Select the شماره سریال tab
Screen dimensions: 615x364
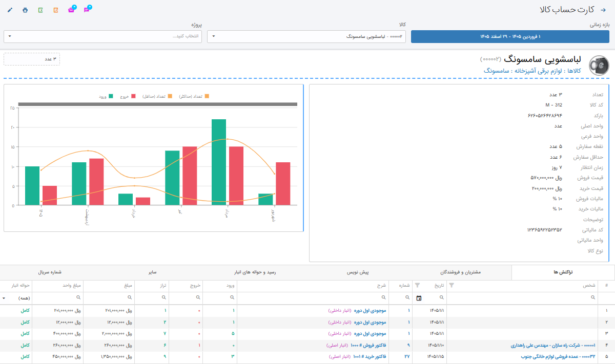coord(51,273)
